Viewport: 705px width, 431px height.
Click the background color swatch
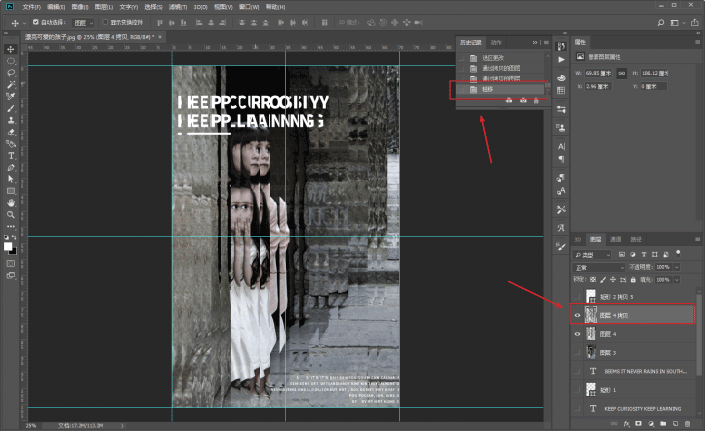(13, 251)
